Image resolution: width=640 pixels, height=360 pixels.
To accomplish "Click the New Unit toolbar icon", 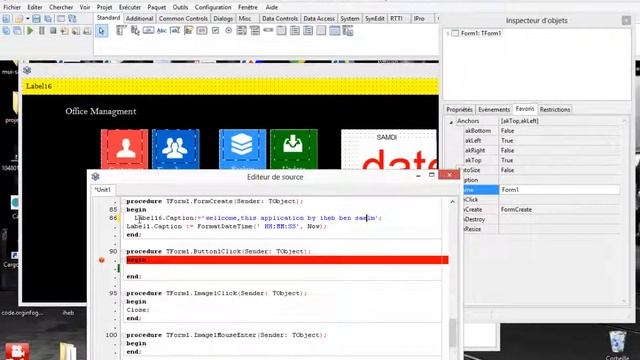I will click(7, 19).
